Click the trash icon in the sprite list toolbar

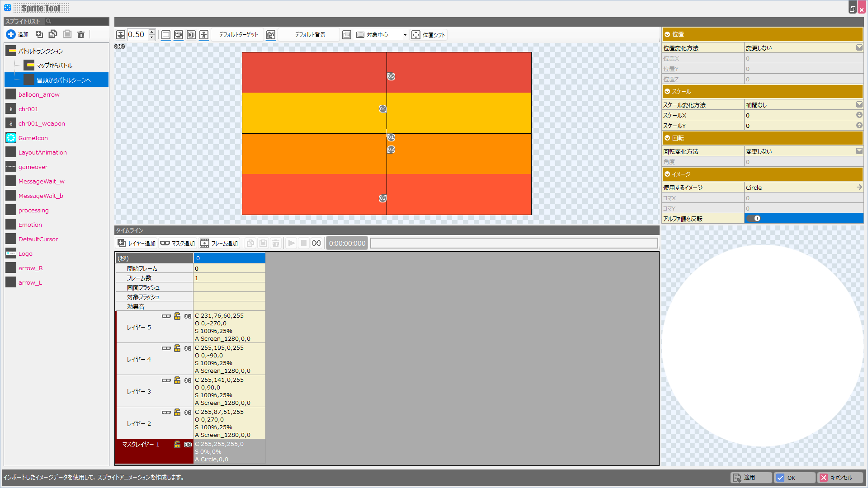[81, 34]
